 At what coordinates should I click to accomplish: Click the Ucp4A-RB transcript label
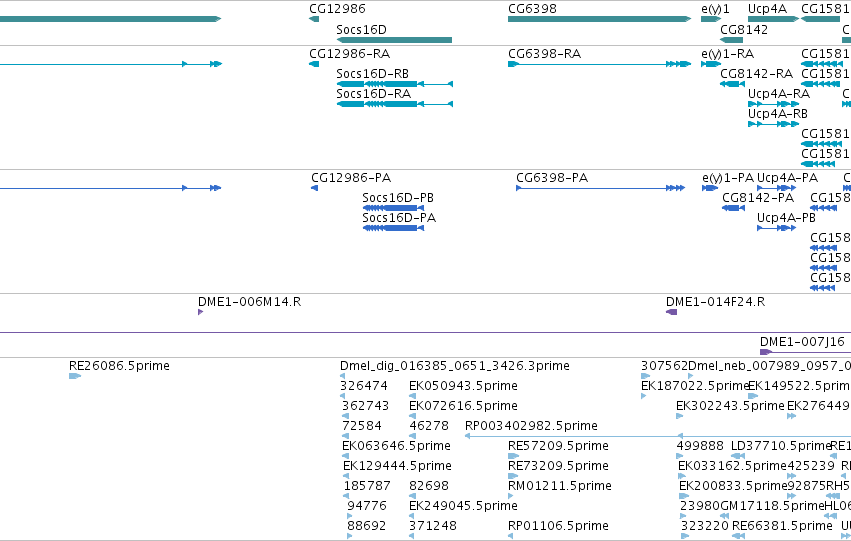[x=777, y=113]
